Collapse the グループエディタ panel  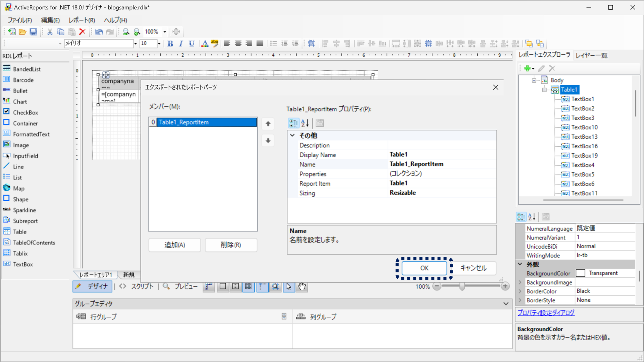[506, 304]
